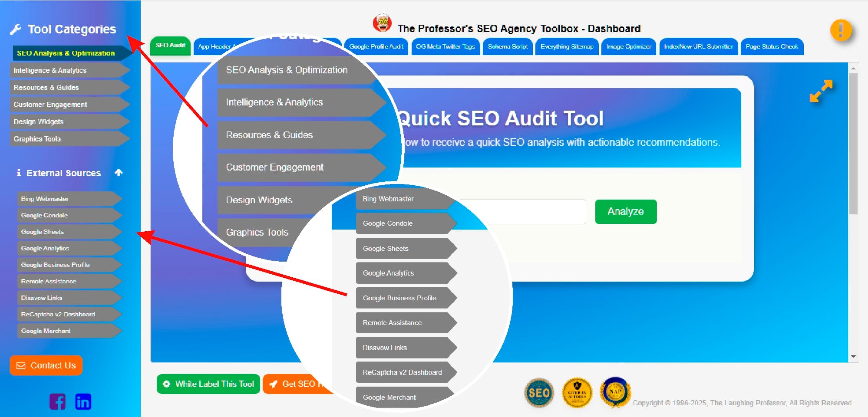Switch to IndexNow URL Submitter tab
This screenshot has height=417, width=868.
coord(698,47)
